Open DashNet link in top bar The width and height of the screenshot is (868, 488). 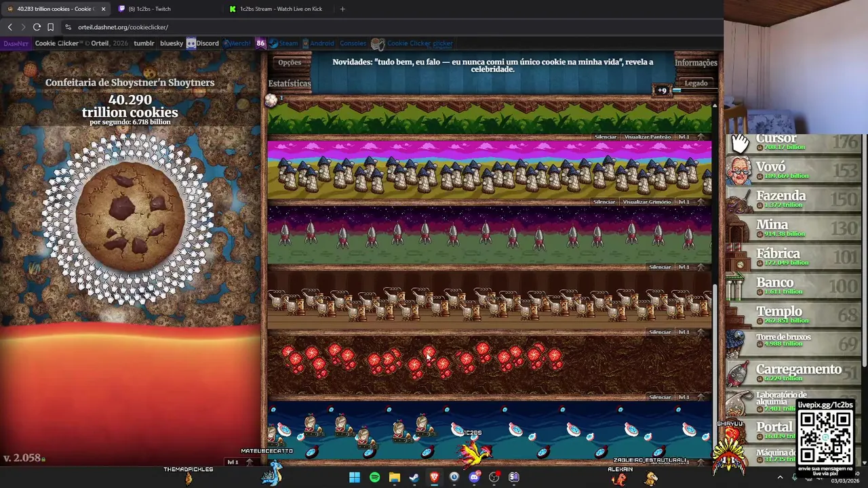(x=16, y=43)
